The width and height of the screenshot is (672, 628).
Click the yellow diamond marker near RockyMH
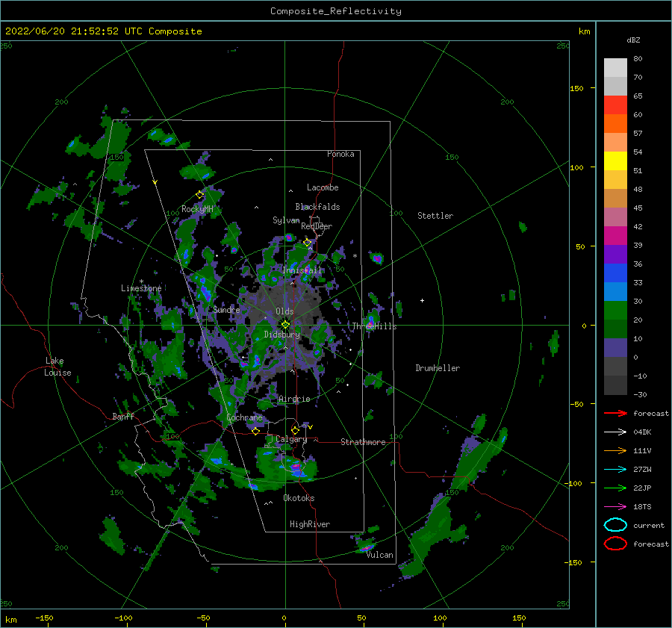[x=199, y=195]
